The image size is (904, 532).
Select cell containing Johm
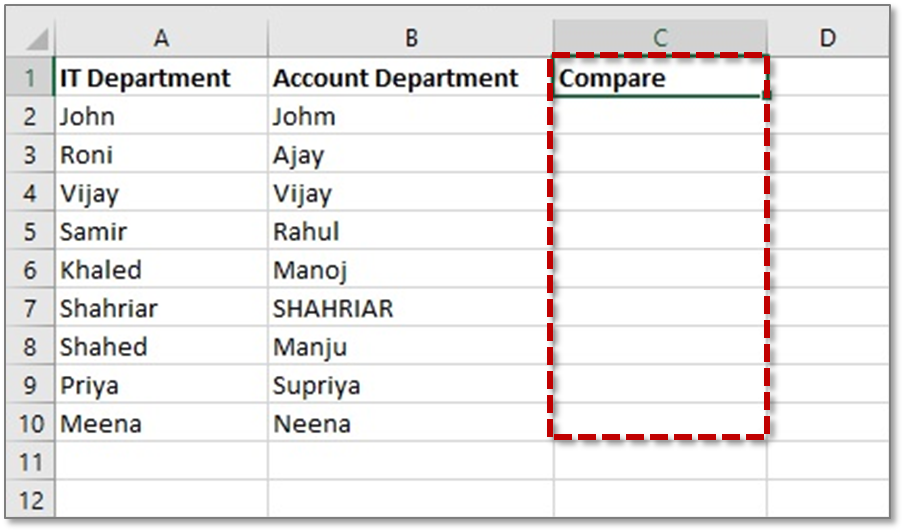click(x=410, y=115)
